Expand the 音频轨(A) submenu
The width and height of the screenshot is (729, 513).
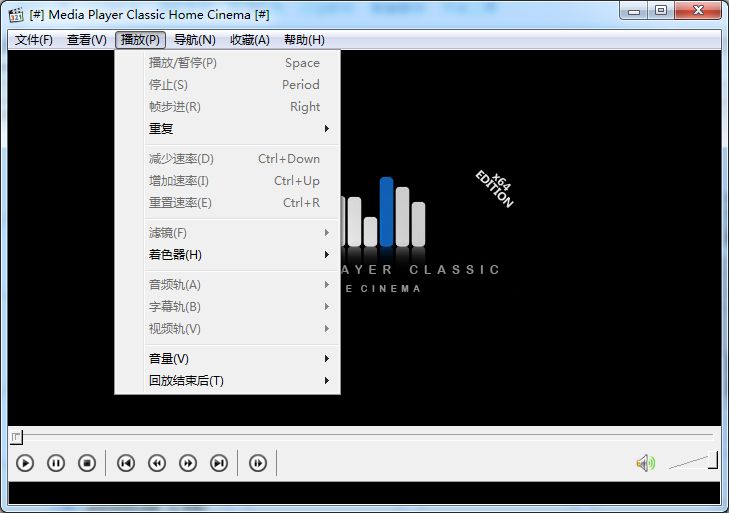pos(228,285)
